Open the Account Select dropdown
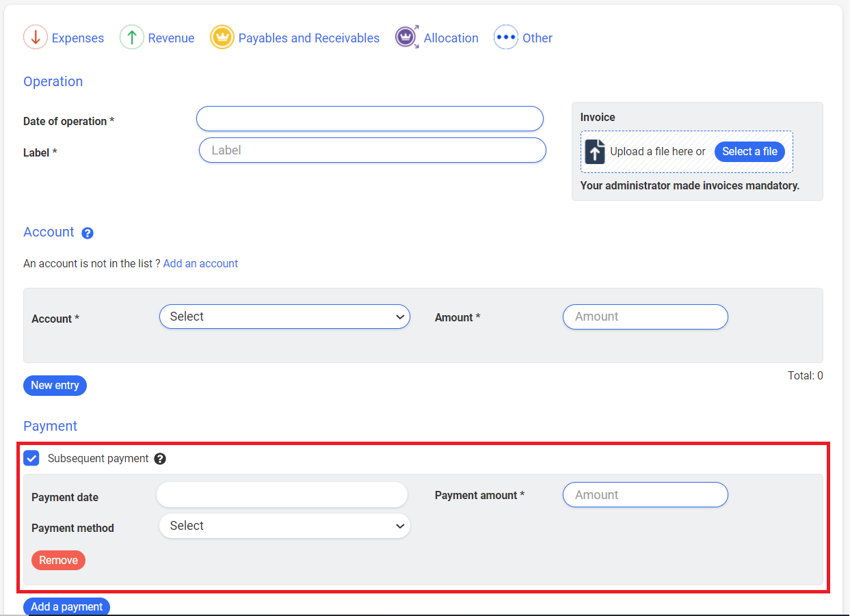 tap(284, 317)
